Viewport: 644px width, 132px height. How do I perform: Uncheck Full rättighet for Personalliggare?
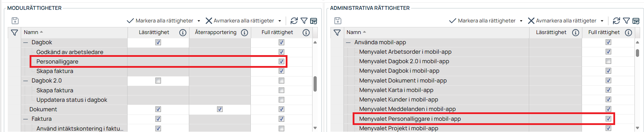pos(281,61)
